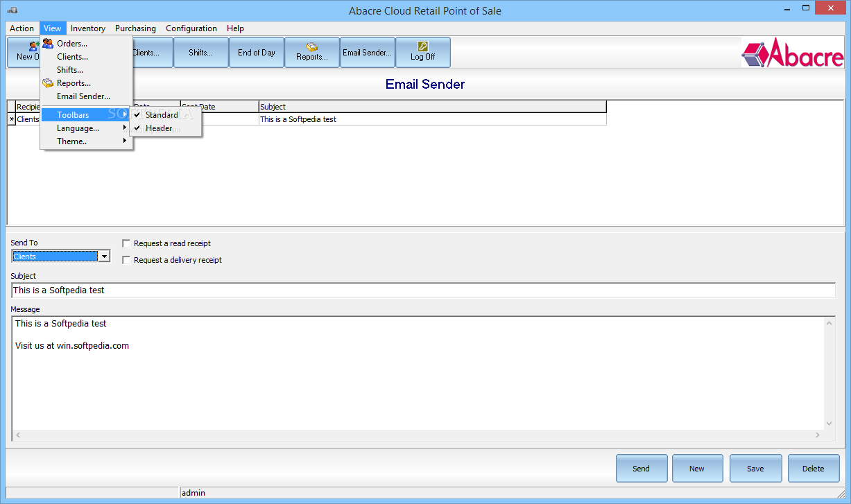This screenshot has width=851, height=504.
Task: Click the Log Off key icon
Action: pos(423,46)
